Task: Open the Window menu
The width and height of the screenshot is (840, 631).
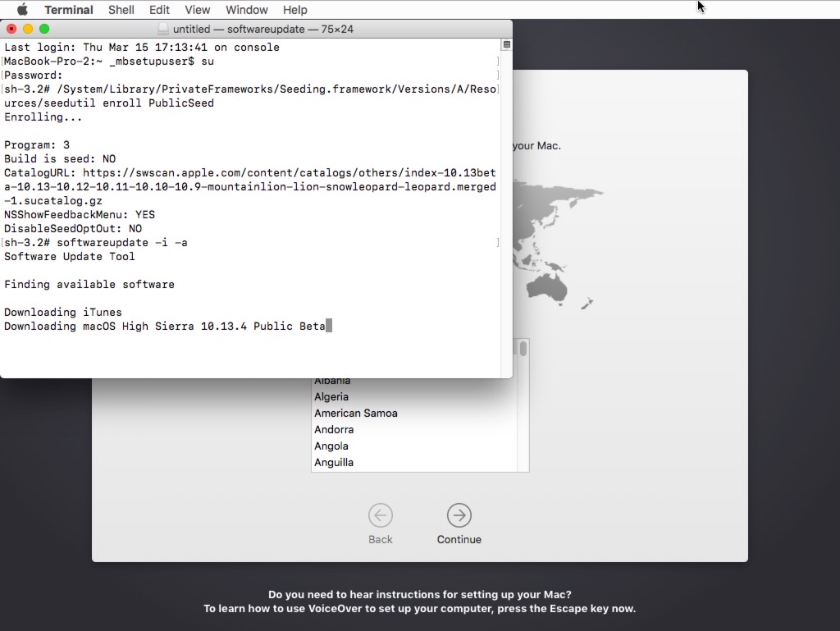Action: pyautogui.click(x=246, y=10)
